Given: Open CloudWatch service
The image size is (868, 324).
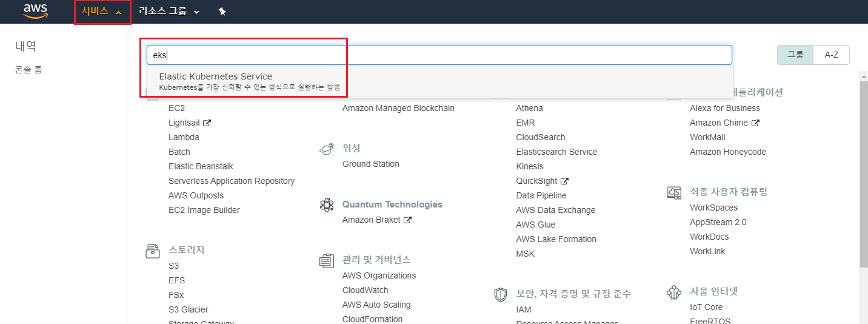Looking at the screenshot, I should [366, 290].
